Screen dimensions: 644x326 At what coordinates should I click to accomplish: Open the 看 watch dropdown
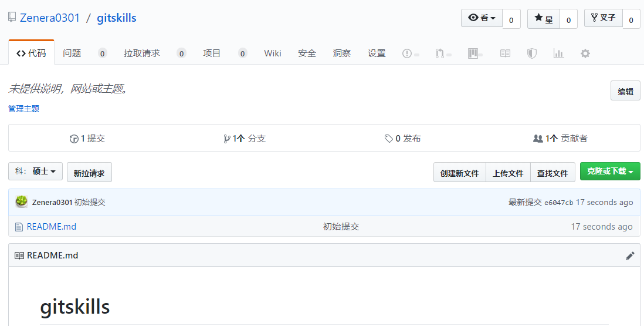tap(482, 18)
